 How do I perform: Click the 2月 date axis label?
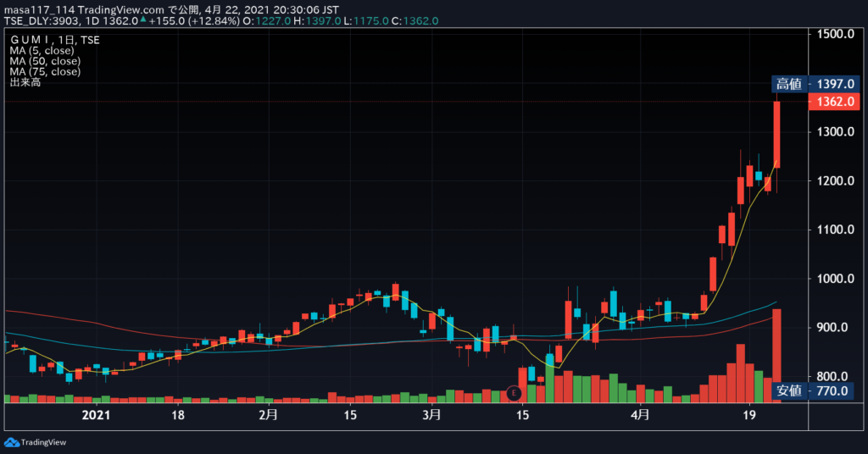click(x=269, y=415)
